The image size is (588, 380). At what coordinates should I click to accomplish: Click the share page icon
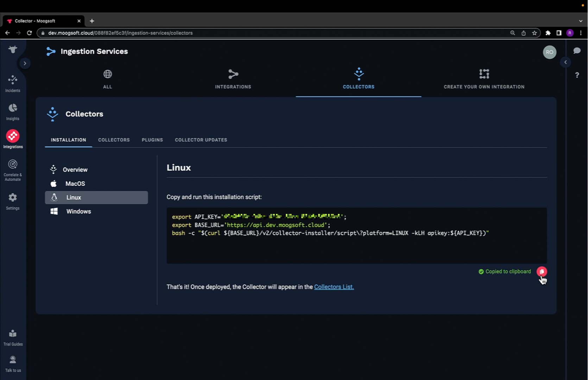524,33
